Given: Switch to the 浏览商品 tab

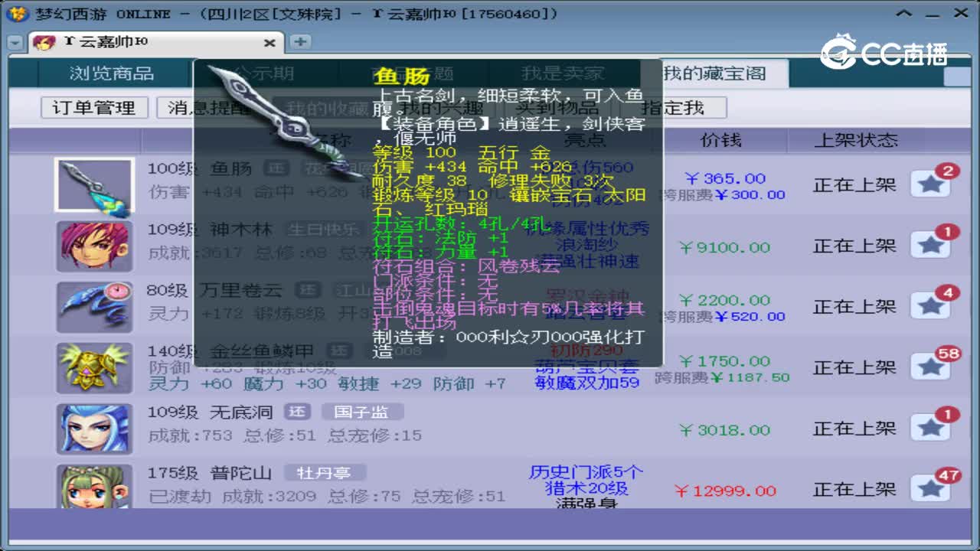Looking at the screenshot, I should click(x=112, y=73).
